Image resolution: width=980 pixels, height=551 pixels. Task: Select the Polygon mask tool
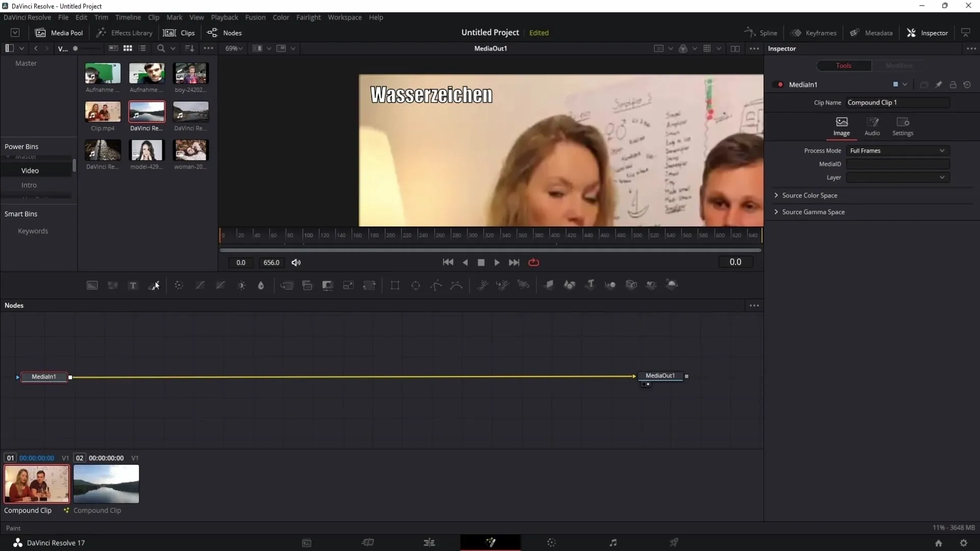tap(437, 285)
